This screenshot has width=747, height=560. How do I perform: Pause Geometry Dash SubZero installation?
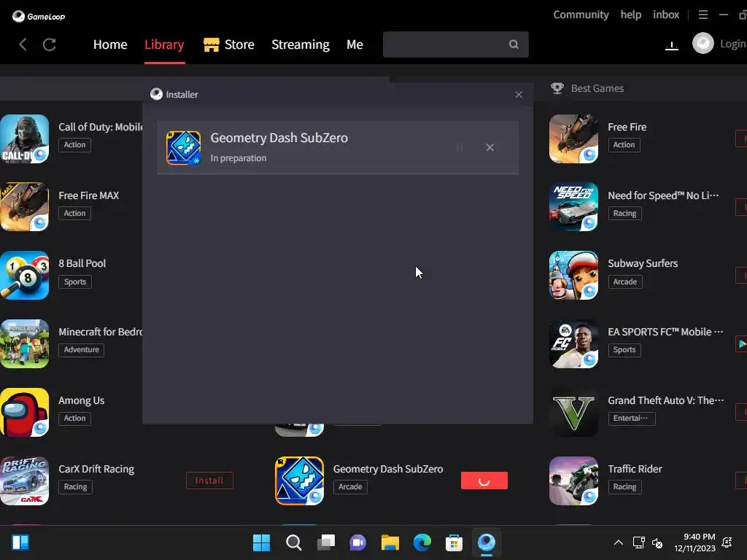tap(460, 147)
